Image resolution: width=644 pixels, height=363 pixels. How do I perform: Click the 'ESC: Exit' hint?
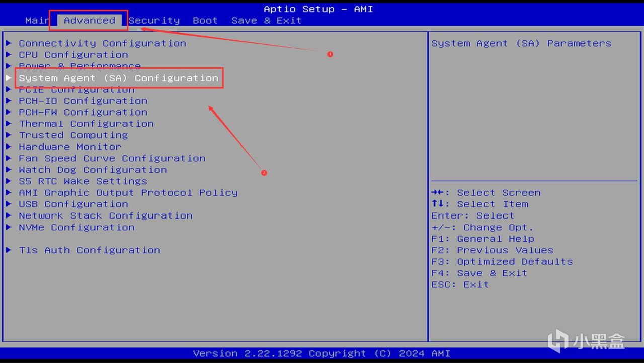(x=460, y=285)
